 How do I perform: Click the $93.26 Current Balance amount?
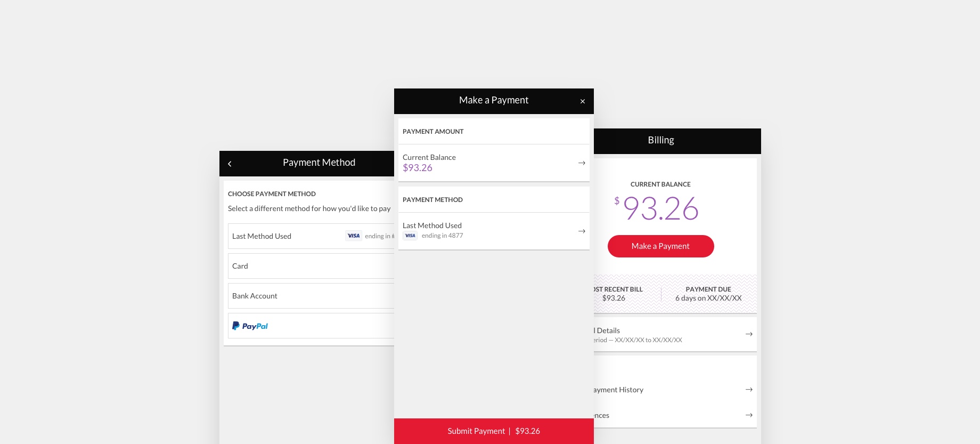(x=418, y=168)
